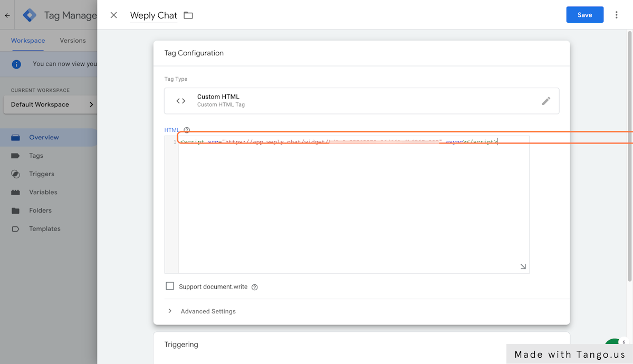Click the Tag Manager logo

[x=30, y=15]
